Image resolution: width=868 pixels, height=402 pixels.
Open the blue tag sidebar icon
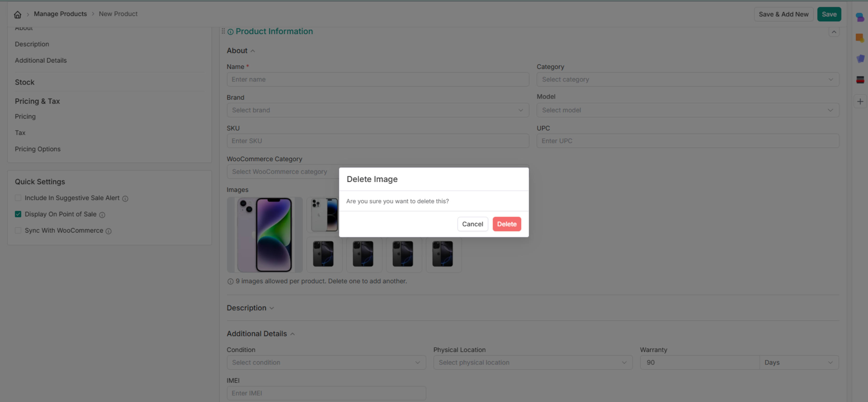[860, 59]
